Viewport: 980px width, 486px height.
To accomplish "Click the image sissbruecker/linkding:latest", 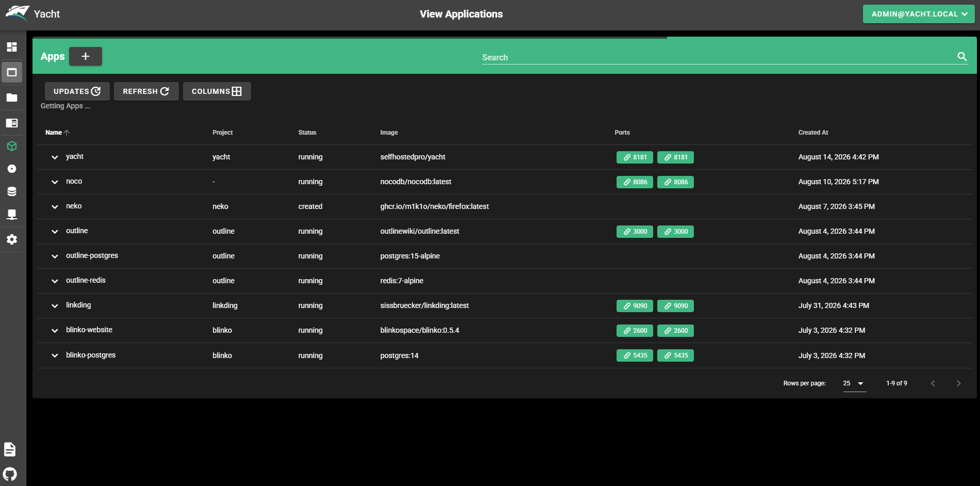I will pos(425,305).
